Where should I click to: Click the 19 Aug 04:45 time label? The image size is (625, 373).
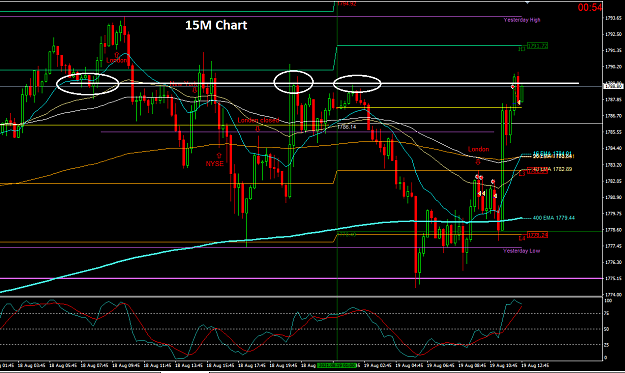(409, 365)
